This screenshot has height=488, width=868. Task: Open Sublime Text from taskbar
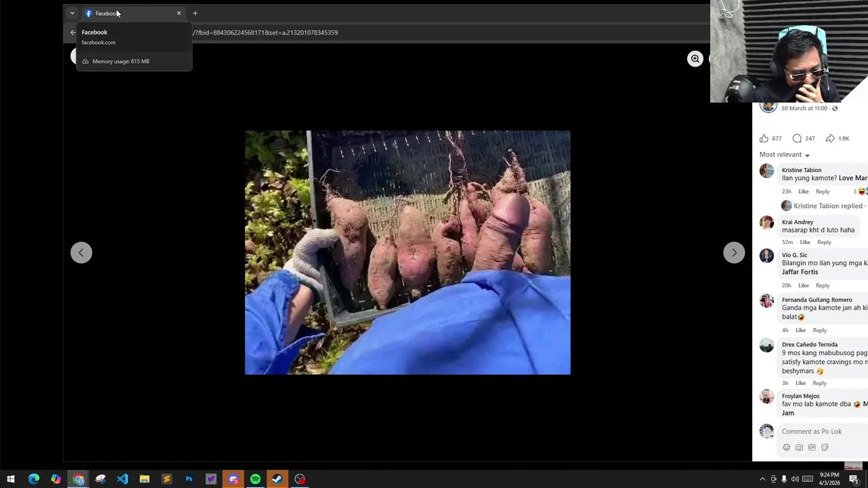pyautogui.click(x=167, y=479)
